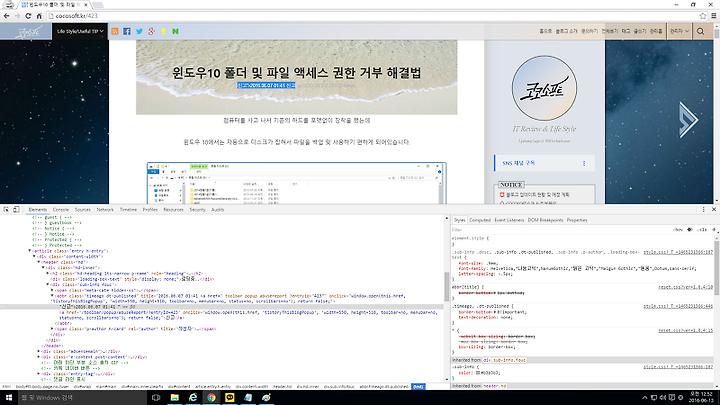Expand the div entry-tag node
The height and width of the screenshot is (405, 720).
39,374
